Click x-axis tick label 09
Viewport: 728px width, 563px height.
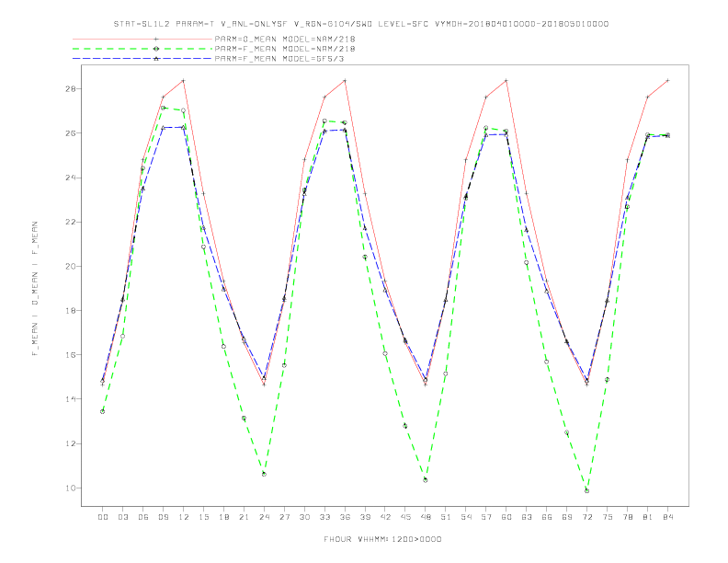163,517
